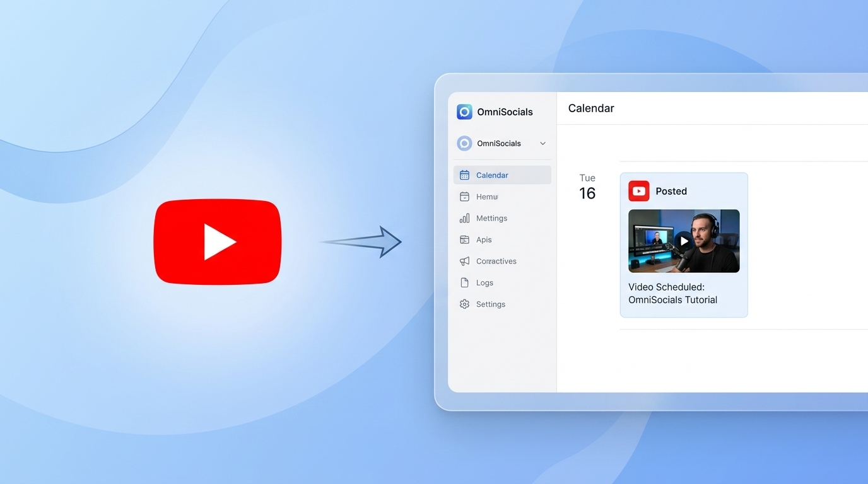This screenshot has height=484, width=868.
Task: Click the round OmniSocials workspace avatar
Action: [464, 144]
